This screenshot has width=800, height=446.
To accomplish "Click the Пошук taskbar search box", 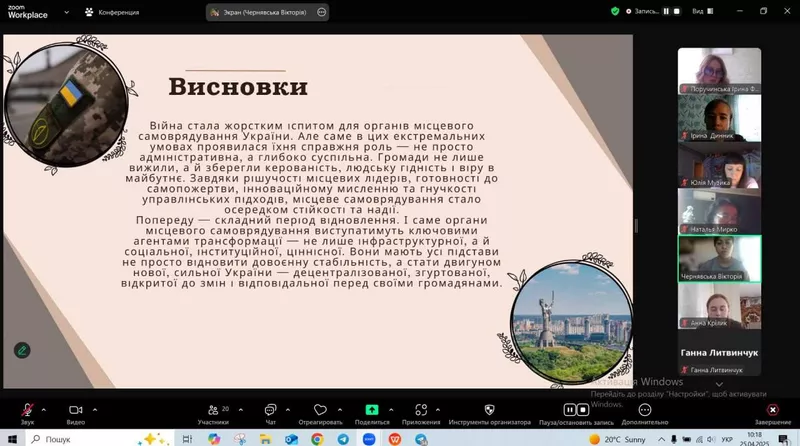I will (97, 439).
